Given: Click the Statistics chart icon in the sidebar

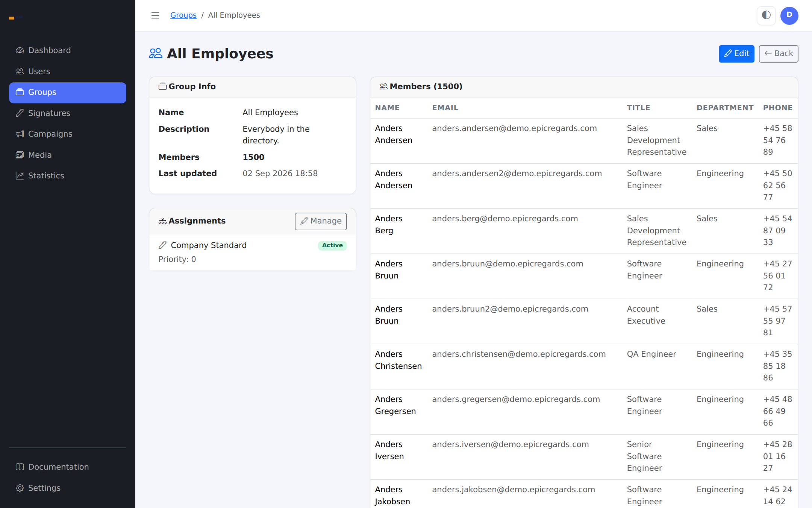Looking at the screenshot, I should (20, 176).
